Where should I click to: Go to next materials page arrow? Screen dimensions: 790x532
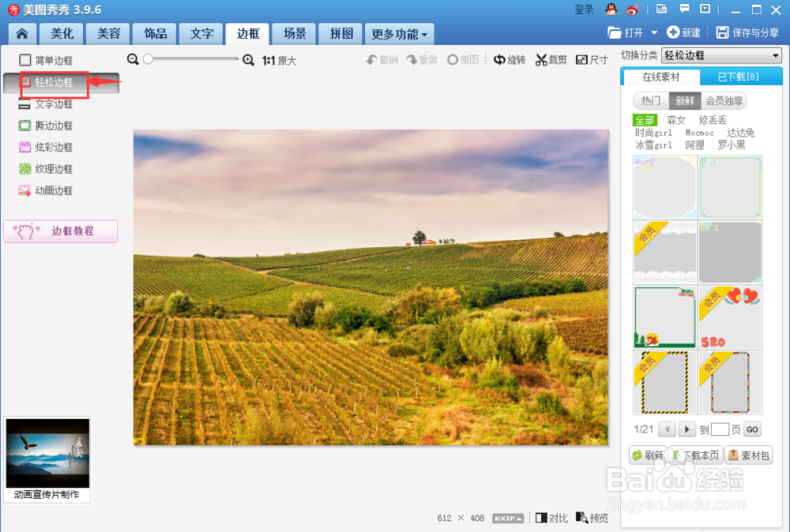pyautogui.click(x=687, y=429)
